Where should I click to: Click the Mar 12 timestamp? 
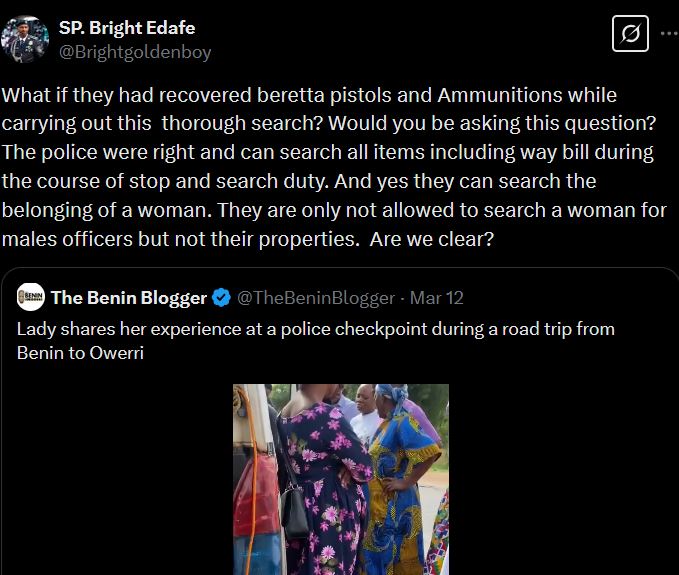click(436, 298)
